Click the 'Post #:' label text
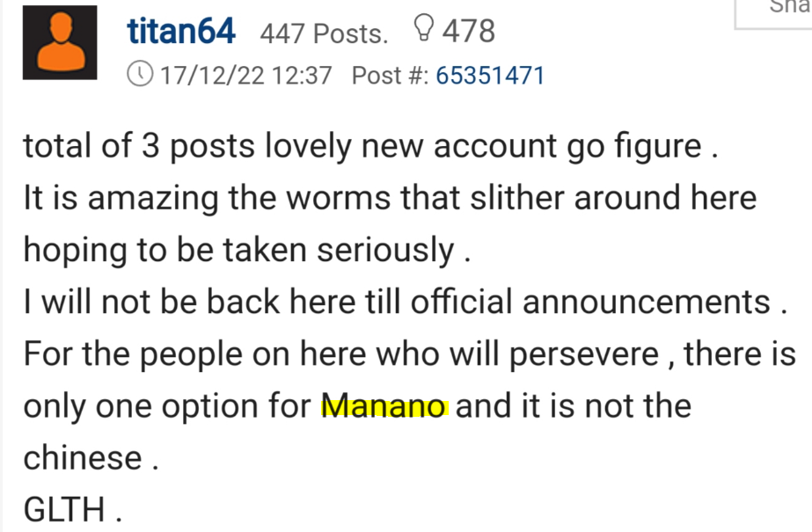This screenshot has height=532, width=812. (x=390, y=76)
